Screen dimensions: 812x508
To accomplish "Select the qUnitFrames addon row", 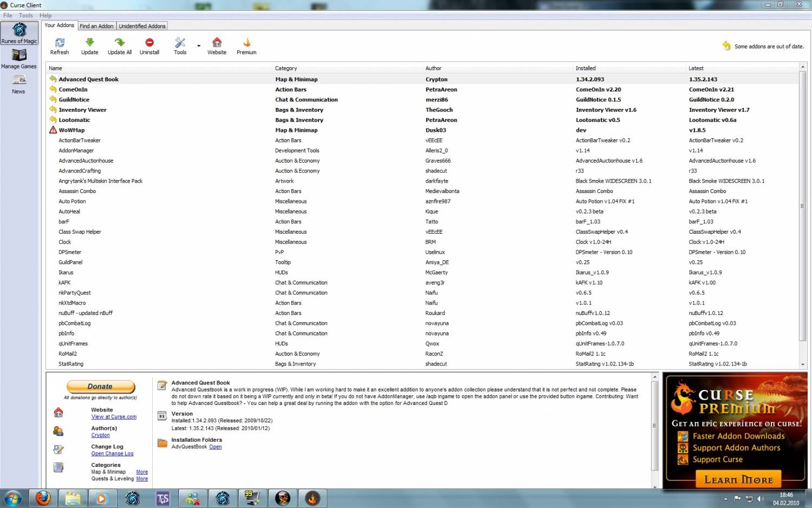I will tap(423, 344).
